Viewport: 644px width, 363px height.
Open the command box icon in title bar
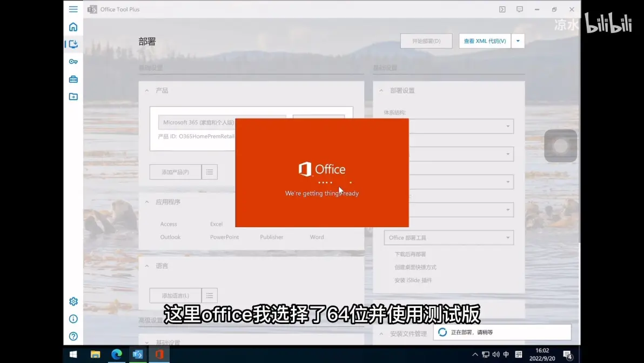[x=502, y=9]
